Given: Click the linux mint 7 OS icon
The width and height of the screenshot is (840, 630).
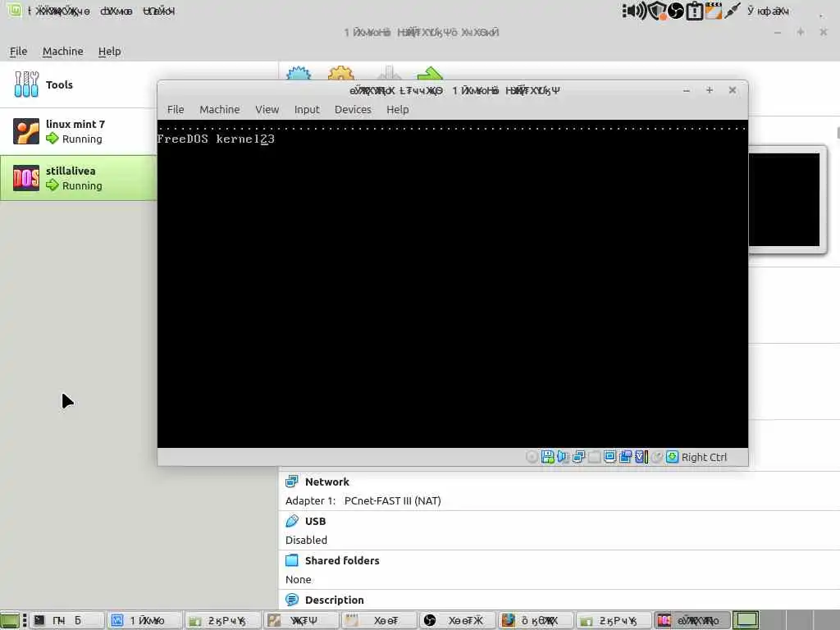Looking at the screenshot, I should point(25,131).
